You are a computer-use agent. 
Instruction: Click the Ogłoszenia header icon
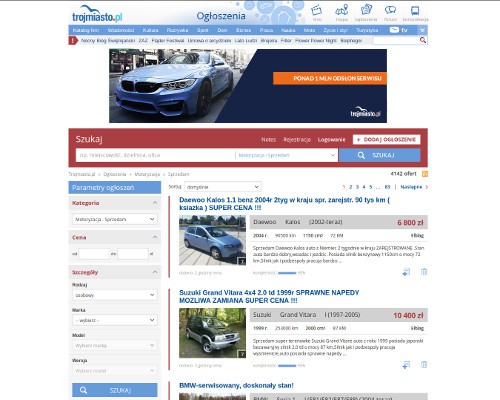click(x=366, y=10)
